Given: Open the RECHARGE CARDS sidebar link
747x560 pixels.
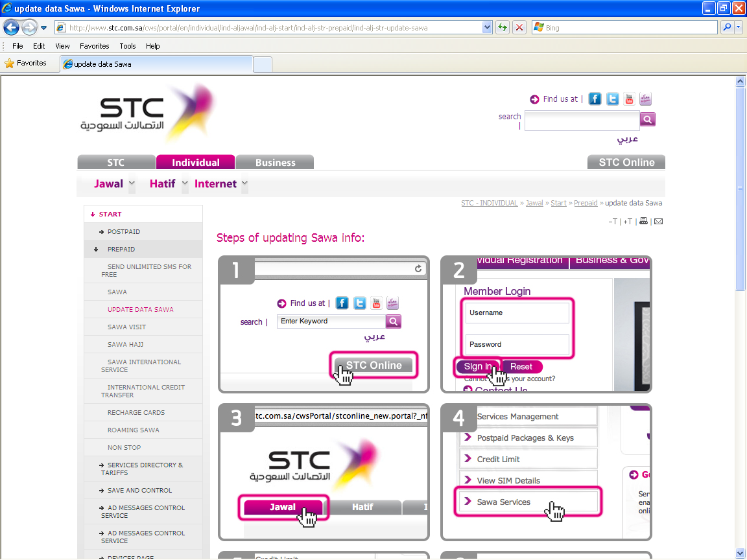Looking at the screenshot, I should click(x=143, y=412).
